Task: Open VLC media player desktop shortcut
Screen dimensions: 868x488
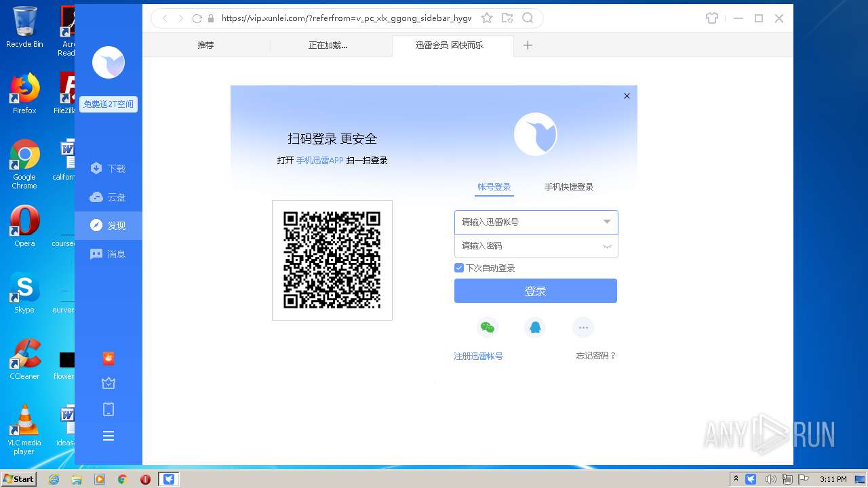Action: 24,430
